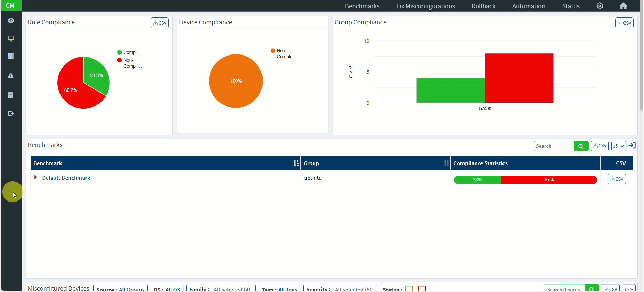Click the logout icon in sidebar
Screen dimensions: 644x292
[x=11, y=114]
